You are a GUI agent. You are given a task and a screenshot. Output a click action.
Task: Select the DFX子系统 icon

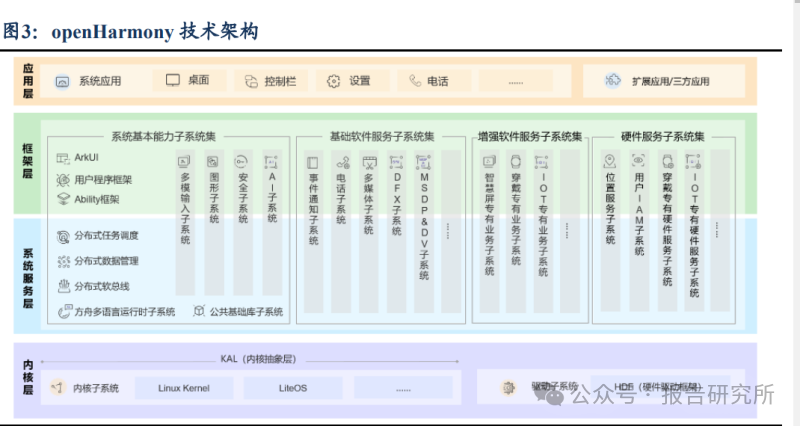pyautogui.click(x=396, y=162)
